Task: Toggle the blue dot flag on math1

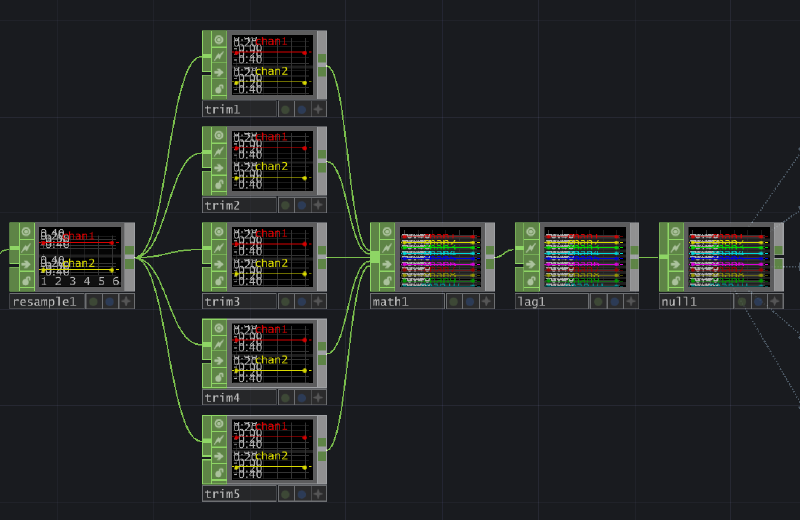Action: click(x=469, y=301)
